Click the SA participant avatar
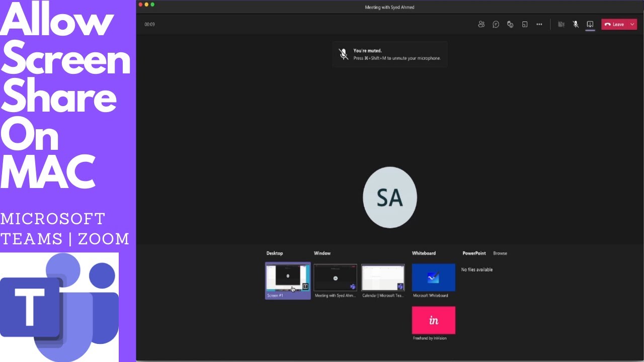The image size is (644, 362). pos(390,198)
